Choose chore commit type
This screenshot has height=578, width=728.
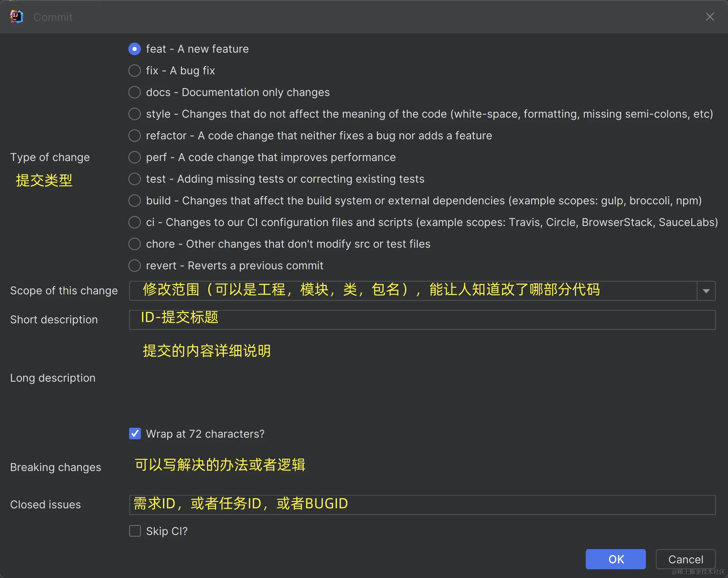[x=134, y=244]
